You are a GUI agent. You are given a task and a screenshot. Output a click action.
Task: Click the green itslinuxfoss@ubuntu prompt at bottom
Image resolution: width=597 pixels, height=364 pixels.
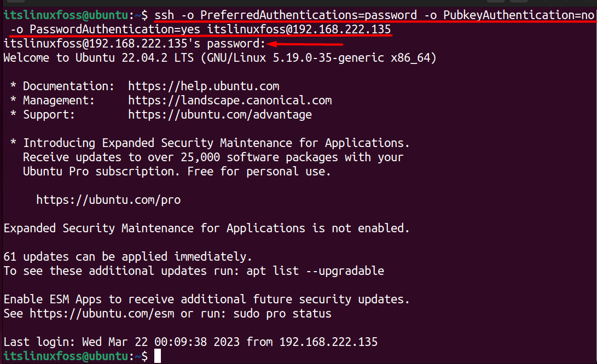tap(66, 356)
